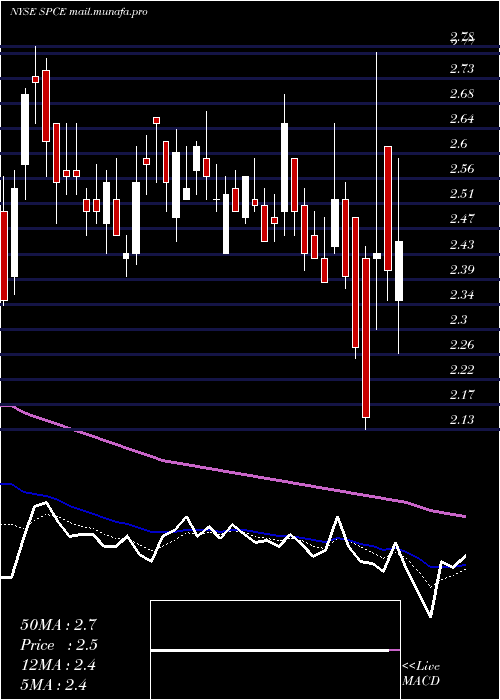Click the 2.22 price axis label
Image resolution: width=500 pixels, height=700 pixels.
(x=462, y=370)
